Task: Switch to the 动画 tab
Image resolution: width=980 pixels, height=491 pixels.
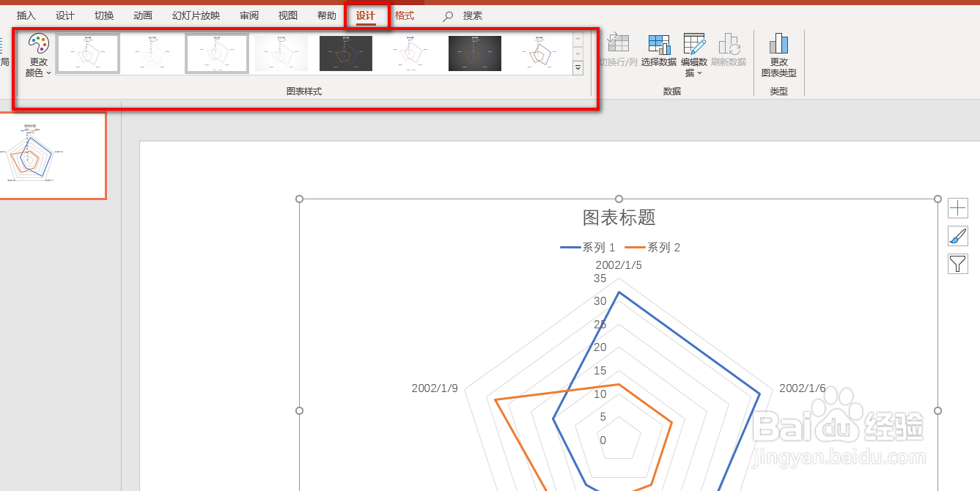Action: pos(143,15)
